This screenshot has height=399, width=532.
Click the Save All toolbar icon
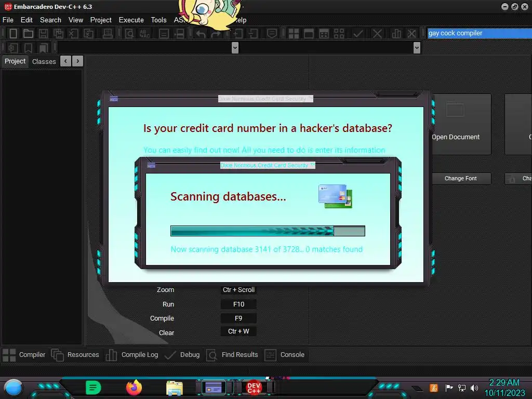coord(58,34)
